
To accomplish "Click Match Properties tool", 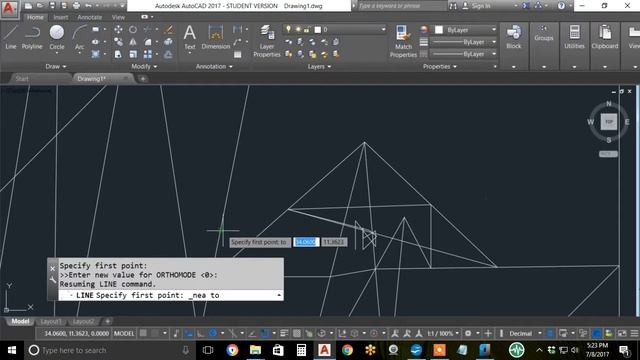I will pyautogui.click(x=403, y=41).
